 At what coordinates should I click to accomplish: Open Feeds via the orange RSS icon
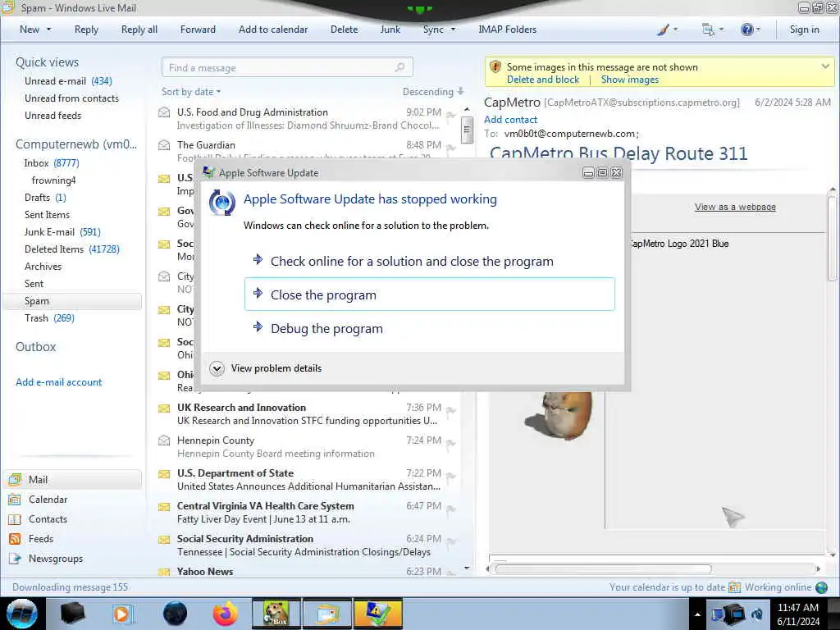(x=15, y=539)
